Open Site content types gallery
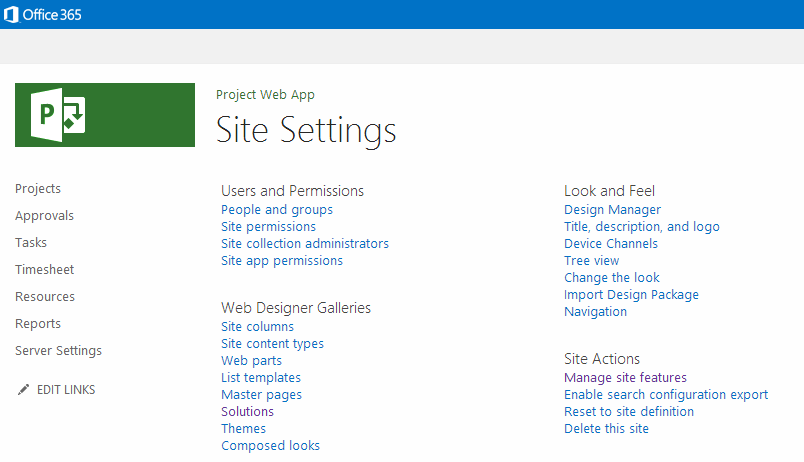804x462 pixels. pyautogui.click(x=272, y=344)
